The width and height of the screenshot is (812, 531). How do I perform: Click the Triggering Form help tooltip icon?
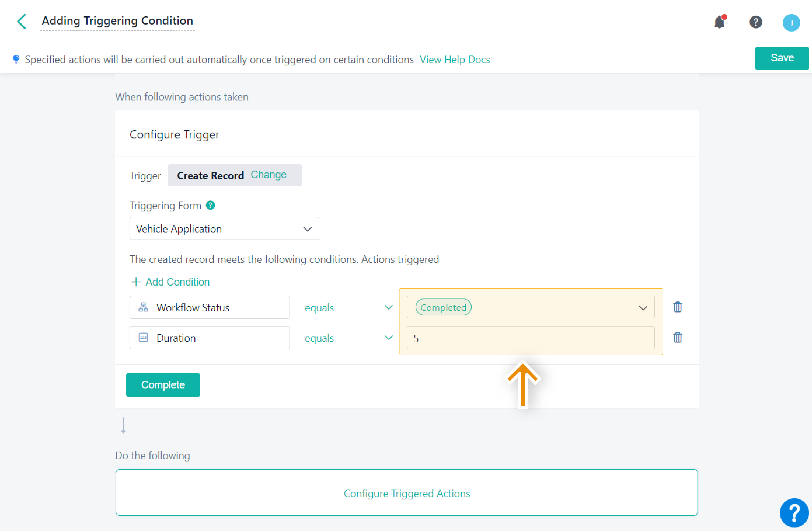(210, 205)
